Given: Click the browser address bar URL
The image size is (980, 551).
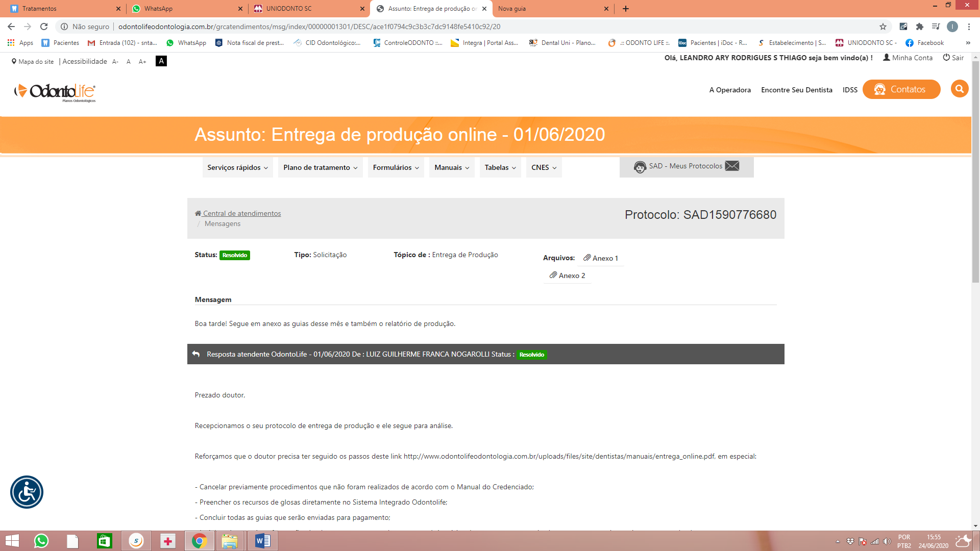Looking at the screenshot, I should (x=309, y=27).
